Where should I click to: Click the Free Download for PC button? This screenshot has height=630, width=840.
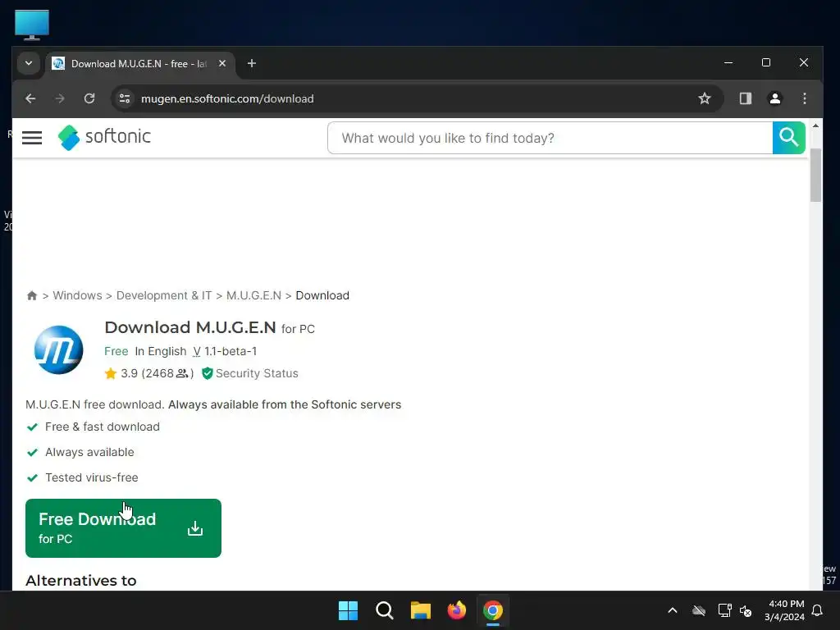tap(123, 528)
